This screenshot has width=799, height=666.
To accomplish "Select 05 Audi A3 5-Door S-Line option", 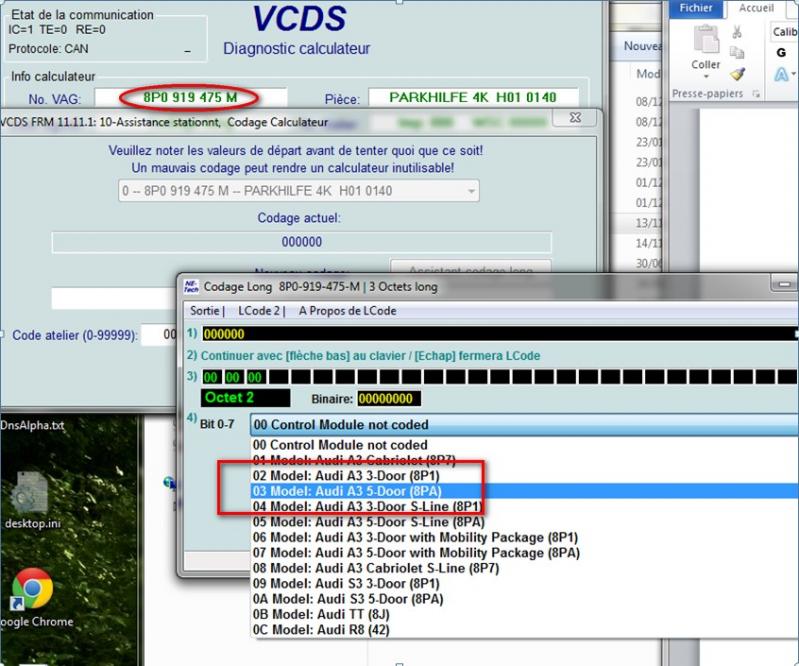I will click(525, 522).
